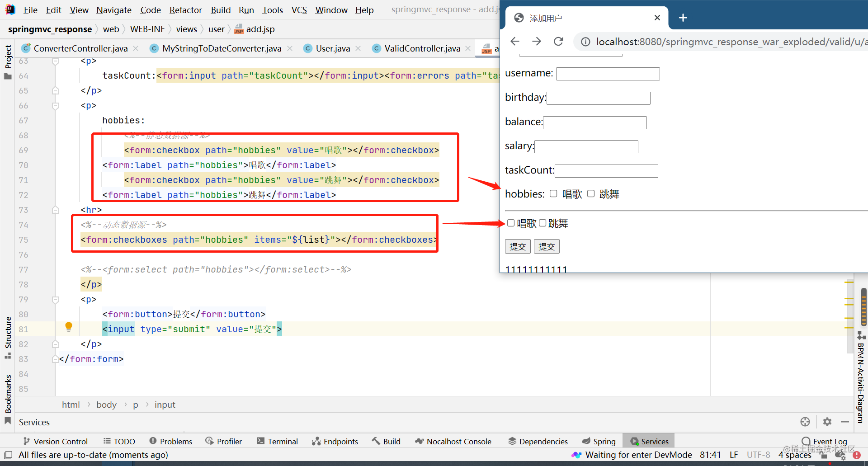868x466 pixels.
Task: Open the Profiler tool window
Action: (224, 441)
